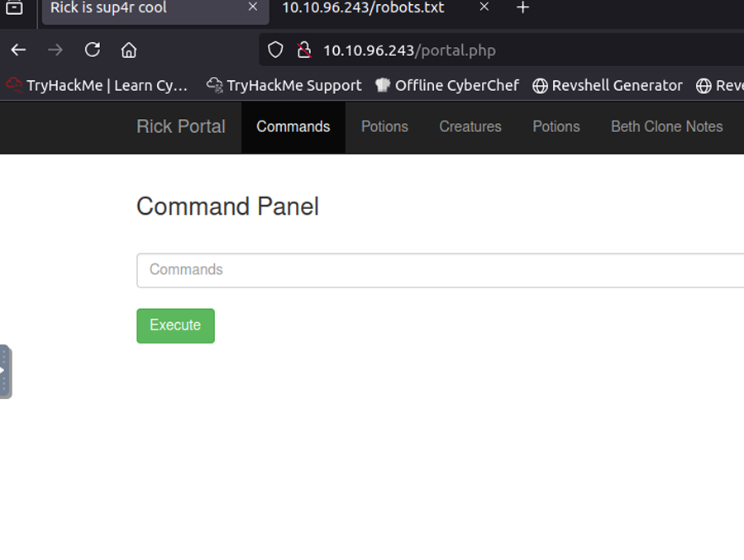Screen dimensions: 744x560
Task: Click the Rick Portal brand link
Action: pyautogui.click(x=180, y=126)
